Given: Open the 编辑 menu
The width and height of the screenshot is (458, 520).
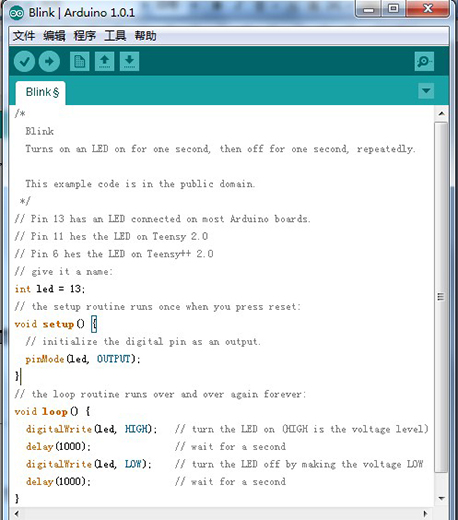Looking at the screenshot, I should point(54,36).
